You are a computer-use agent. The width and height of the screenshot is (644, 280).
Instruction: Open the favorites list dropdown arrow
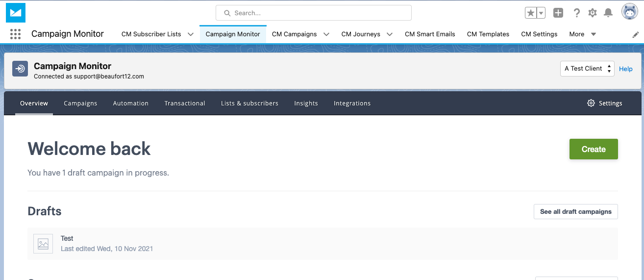(x=541, y=13)
